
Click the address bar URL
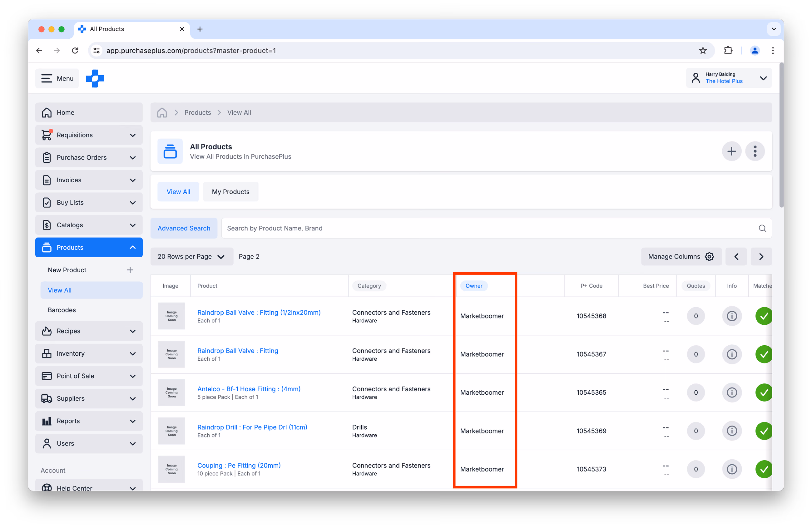(191, 51)
